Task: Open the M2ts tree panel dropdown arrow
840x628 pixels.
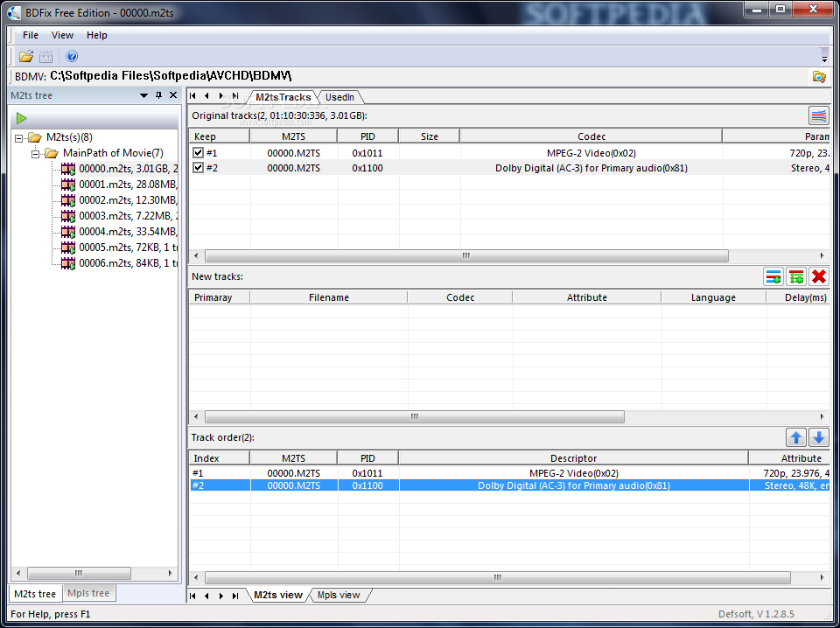Action: tap(143, 96)
